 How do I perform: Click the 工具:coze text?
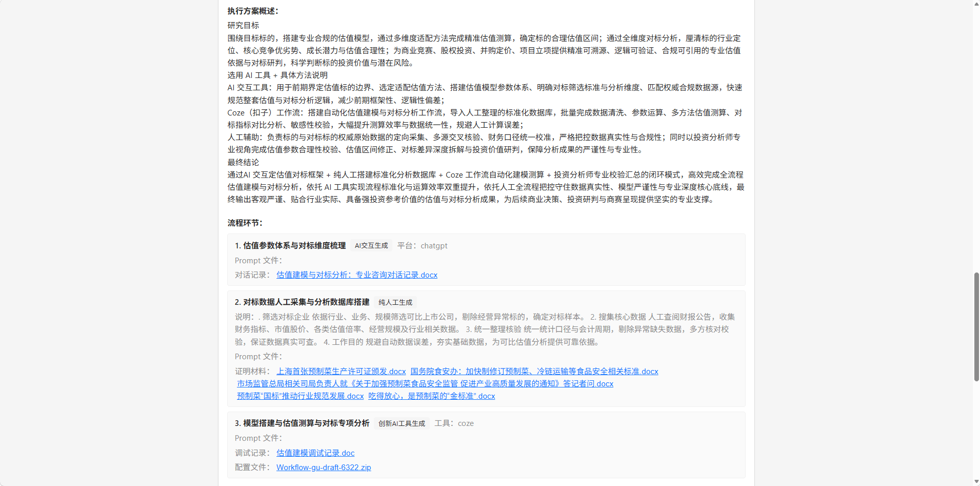point(454,423)
